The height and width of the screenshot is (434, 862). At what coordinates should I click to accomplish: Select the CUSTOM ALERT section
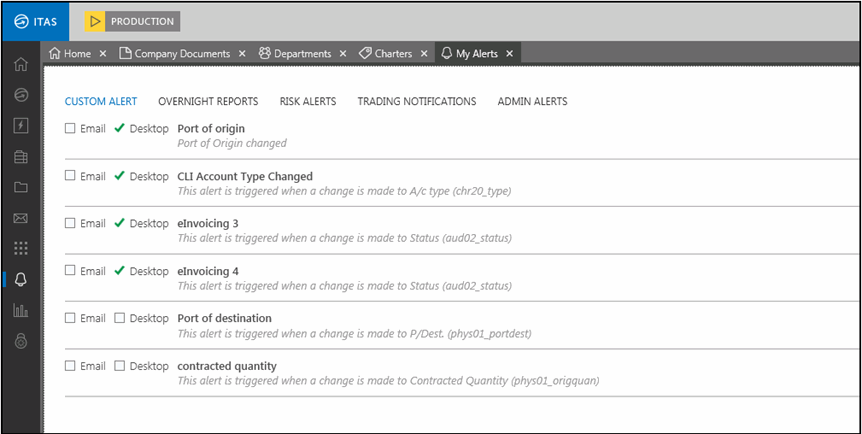point(101,101)
